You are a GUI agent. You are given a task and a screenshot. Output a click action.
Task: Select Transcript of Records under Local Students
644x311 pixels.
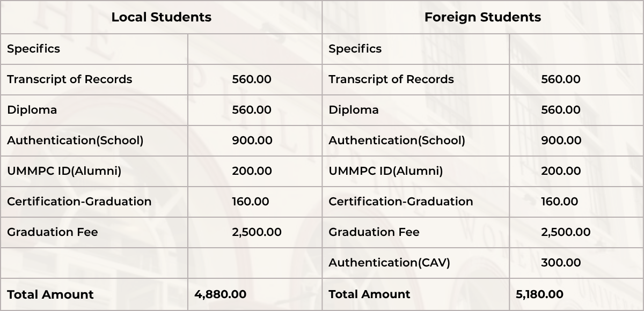tap(69, 79)
